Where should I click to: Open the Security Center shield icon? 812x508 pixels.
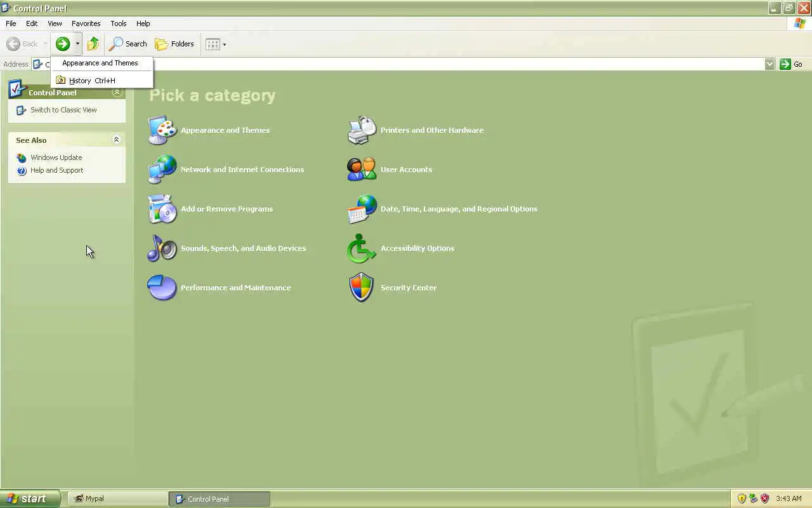coord(362,288)
